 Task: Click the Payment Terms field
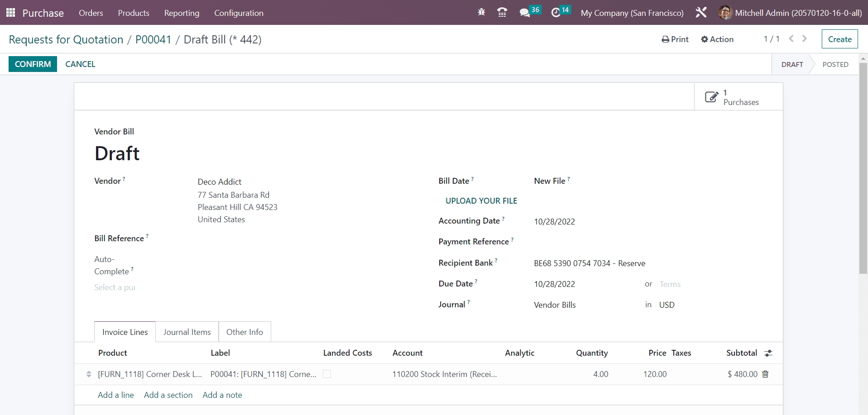tap(670, 284)
